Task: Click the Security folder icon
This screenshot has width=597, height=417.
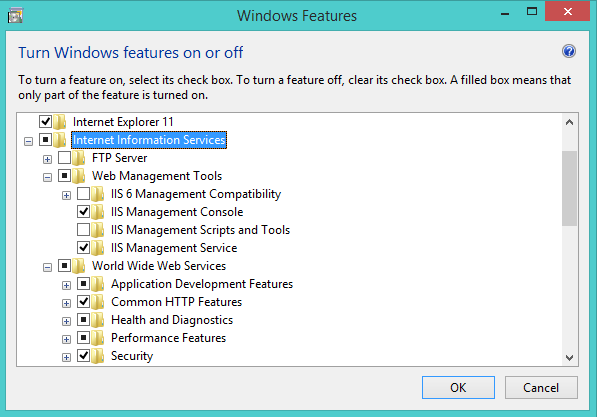Action: pyautogui.click(x=98, y=356)
